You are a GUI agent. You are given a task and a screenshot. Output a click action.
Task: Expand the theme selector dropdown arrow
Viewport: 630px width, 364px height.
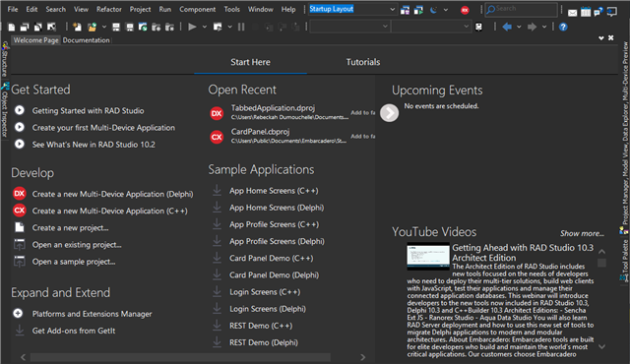(446, 10)
